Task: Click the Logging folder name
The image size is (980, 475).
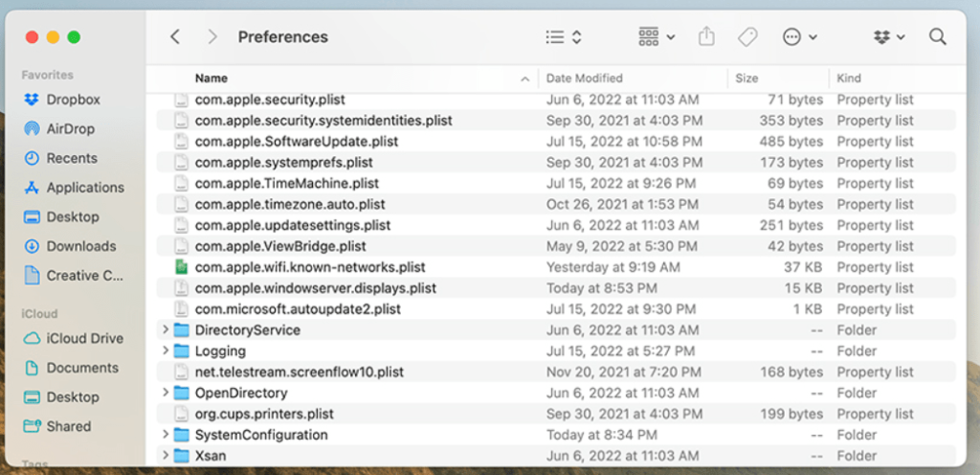Action: click(220, 351)
